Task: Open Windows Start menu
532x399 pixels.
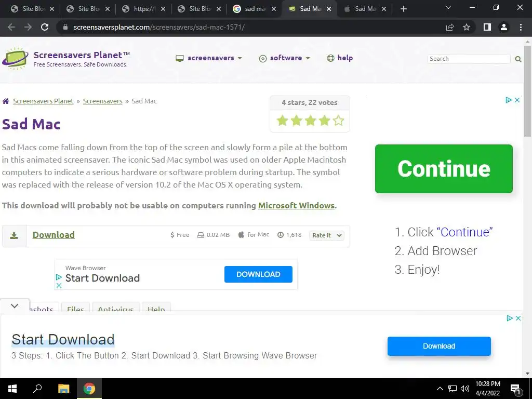Action: (12, 389)
